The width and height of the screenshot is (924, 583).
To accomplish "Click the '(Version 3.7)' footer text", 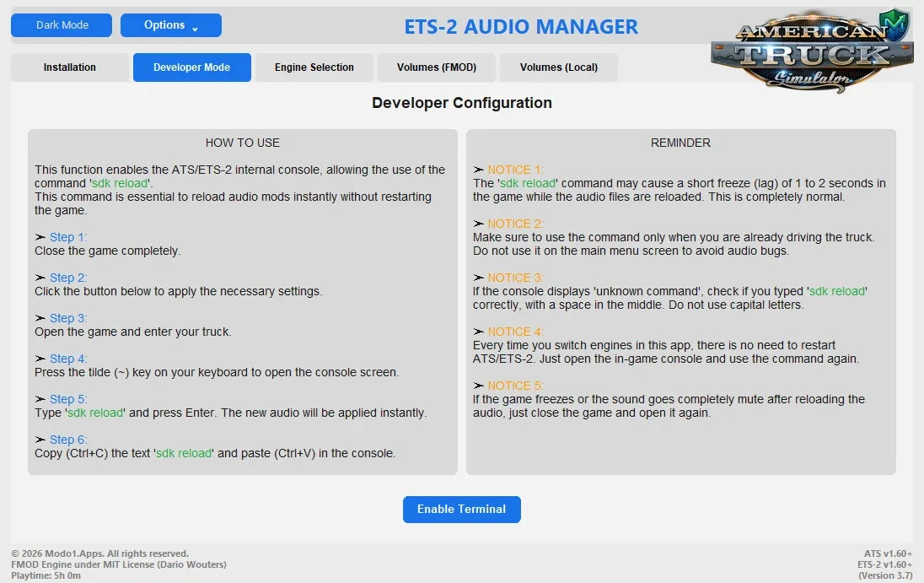I will 885,575.
